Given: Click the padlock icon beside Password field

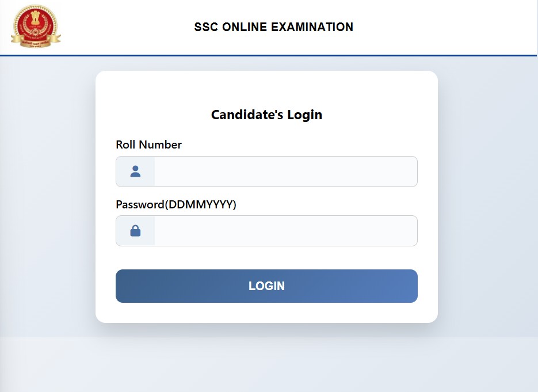Looking at the screenshot, I should [x=135, y=231].
